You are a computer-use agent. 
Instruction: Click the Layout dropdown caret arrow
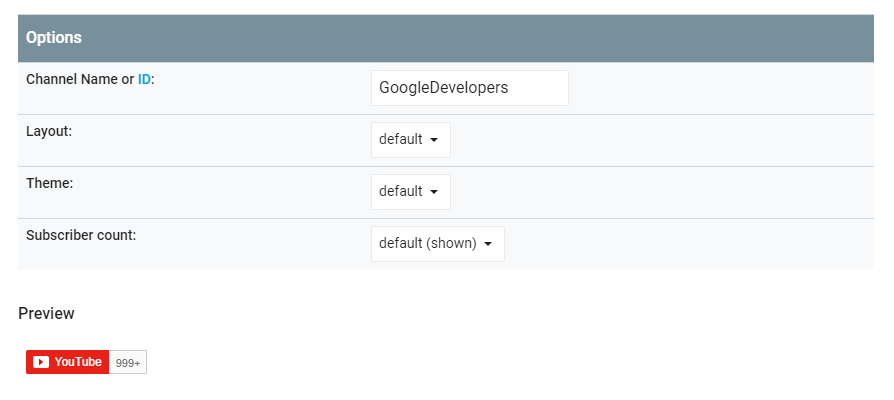pyautogui.click(x=434, y=140)
